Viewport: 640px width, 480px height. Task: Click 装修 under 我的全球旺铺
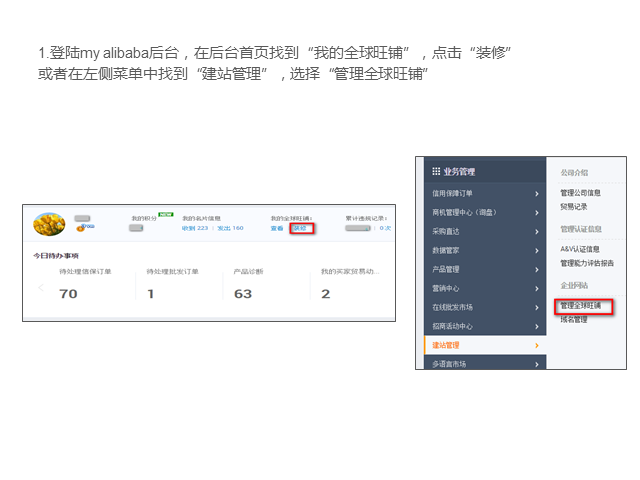pos(300,228)
